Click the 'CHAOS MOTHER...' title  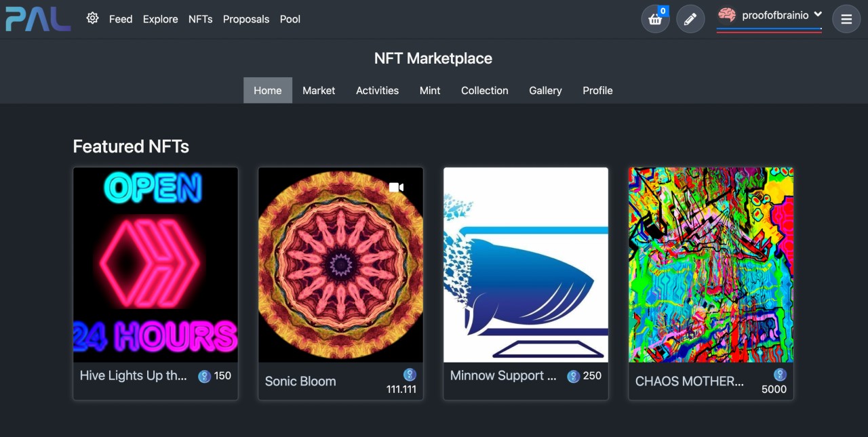(x=690, y=381)
